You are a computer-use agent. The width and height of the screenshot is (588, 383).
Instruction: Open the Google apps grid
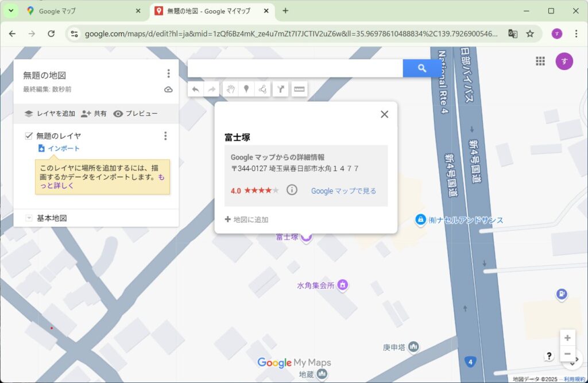[540, 61]
